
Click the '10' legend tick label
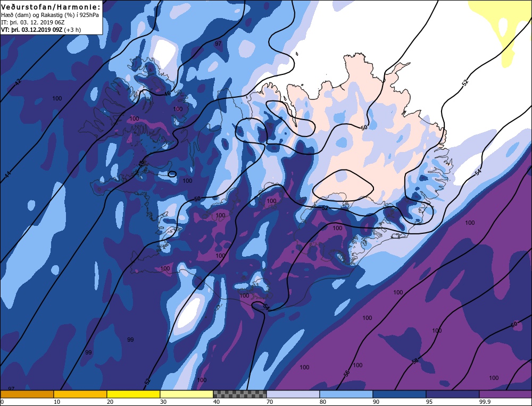coord(57,402)
